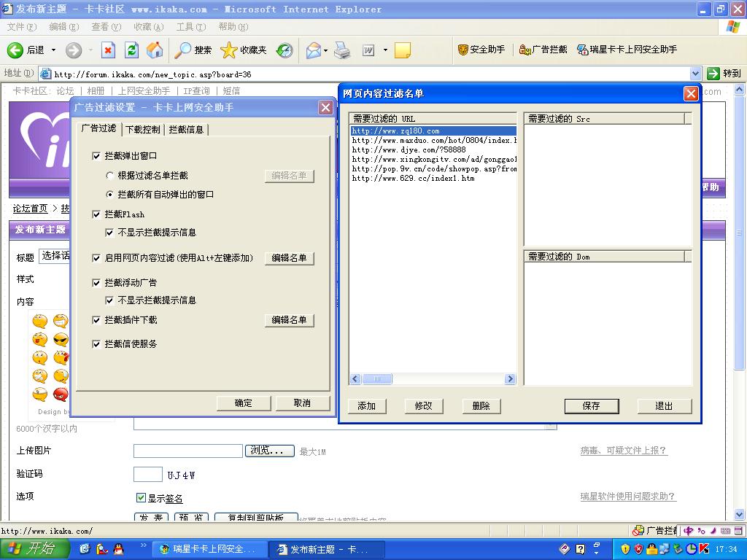Screen dimensions: 747x560
Task: Click the 浏览... upload button
Action: (270, 451)
